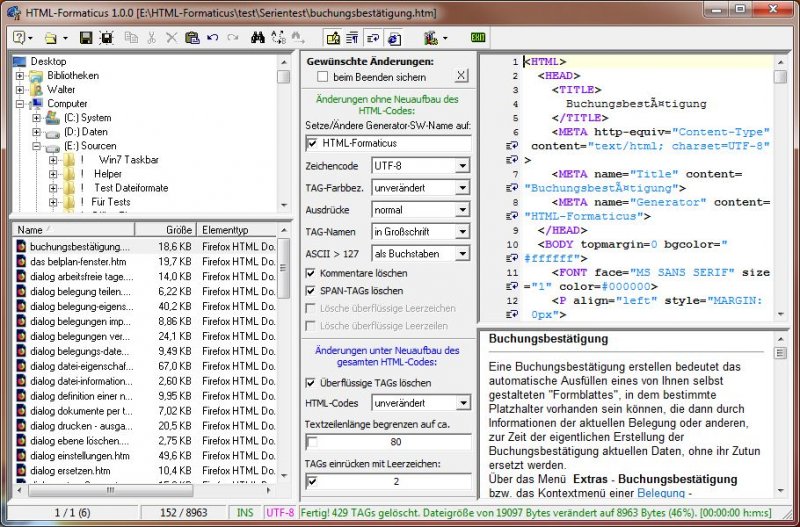Open the help question mark menu
The width and height of the screenshot is (800, 527).
(x=20, y=38)
